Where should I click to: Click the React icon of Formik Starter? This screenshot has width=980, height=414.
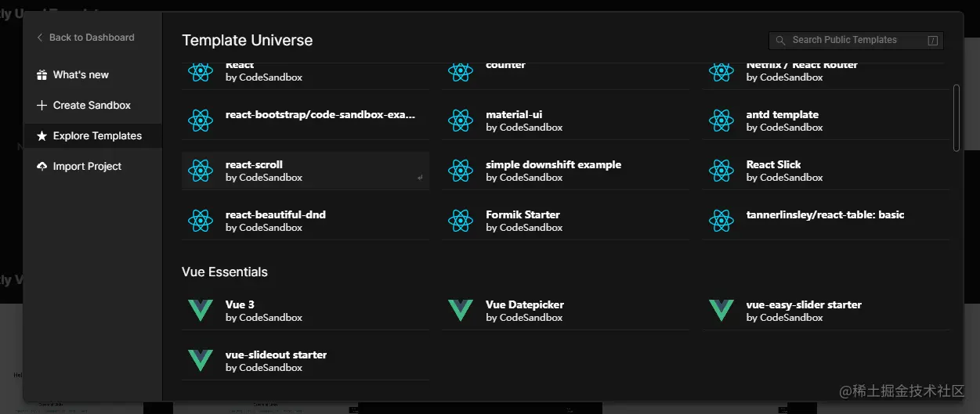pos(461,221)
